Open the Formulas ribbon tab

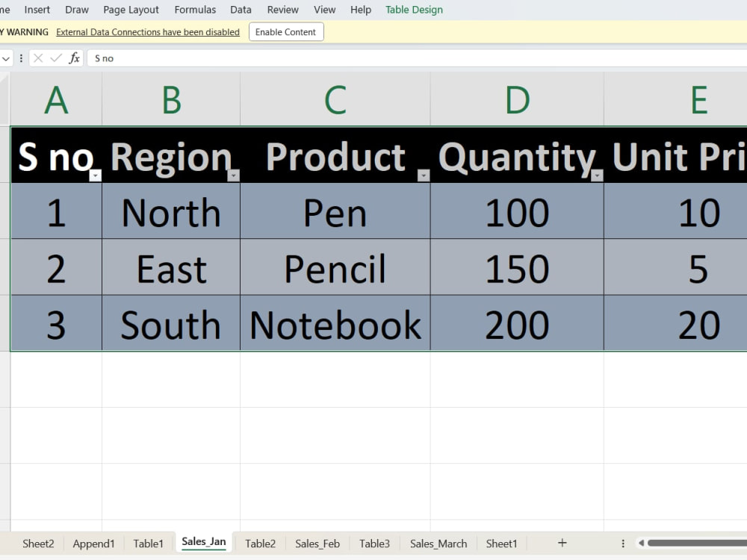(195, 10)
